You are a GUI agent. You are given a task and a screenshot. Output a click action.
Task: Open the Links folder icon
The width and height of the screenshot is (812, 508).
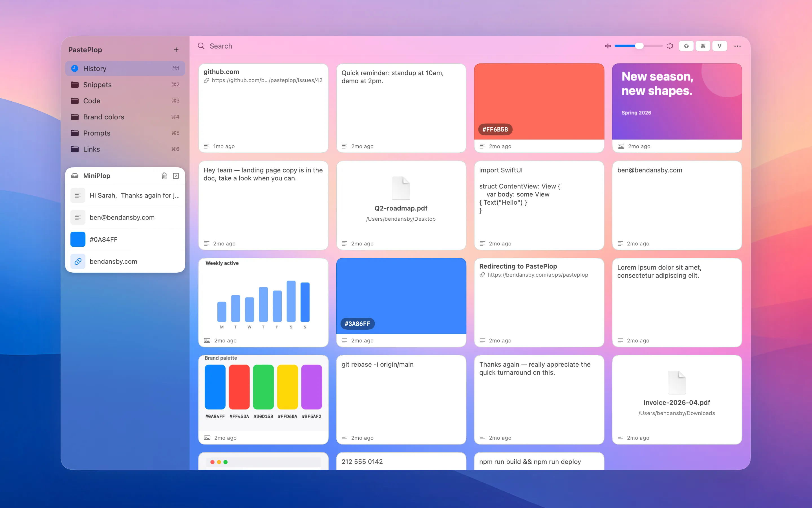coord(75,149)
